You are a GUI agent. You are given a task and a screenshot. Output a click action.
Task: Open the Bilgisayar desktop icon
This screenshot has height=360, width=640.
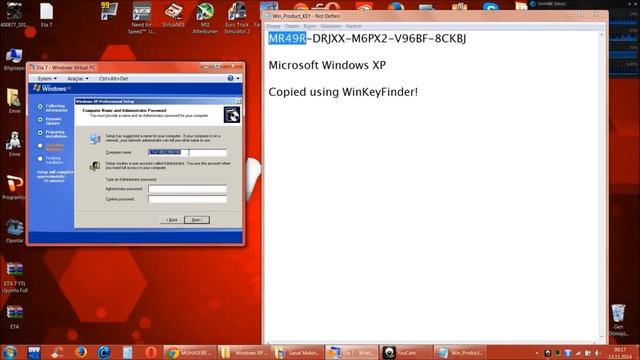point(13,60)
